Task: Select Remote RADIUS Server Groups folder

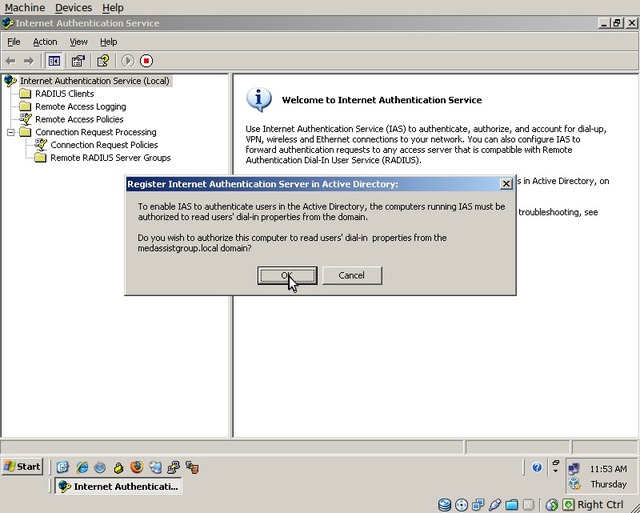Action: tap(110, 157)
